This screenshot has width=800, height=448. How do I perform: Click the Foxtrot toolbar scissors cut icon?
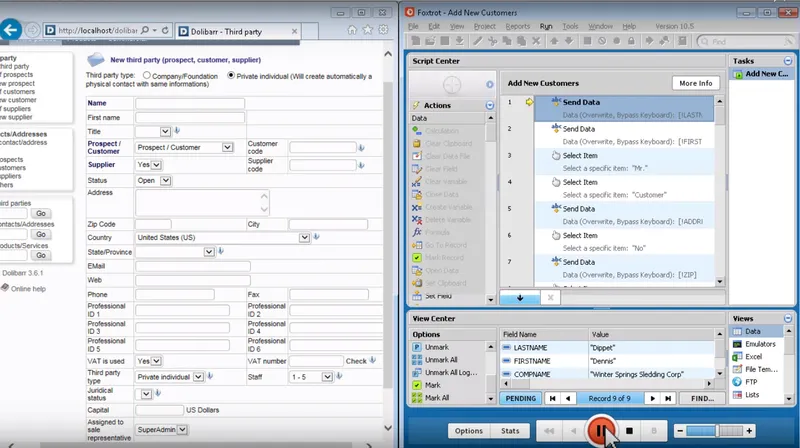pos(492,41)
